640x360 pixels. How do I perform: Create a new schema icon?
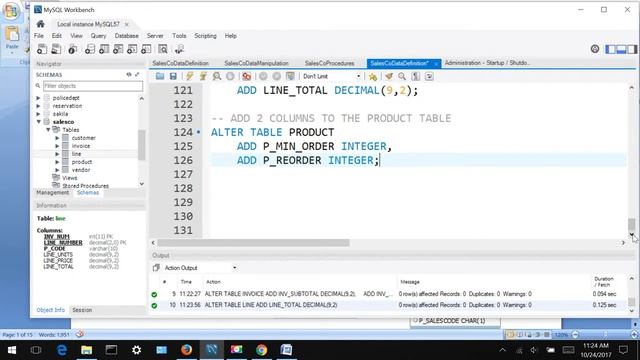(x=90, y=49)
